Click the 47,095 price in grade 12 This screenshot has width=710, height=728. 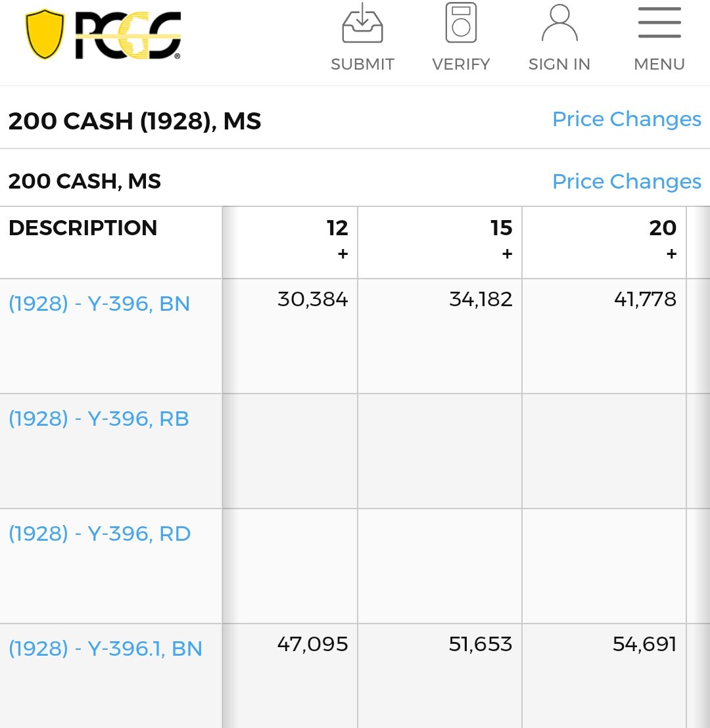click(313, 645)
